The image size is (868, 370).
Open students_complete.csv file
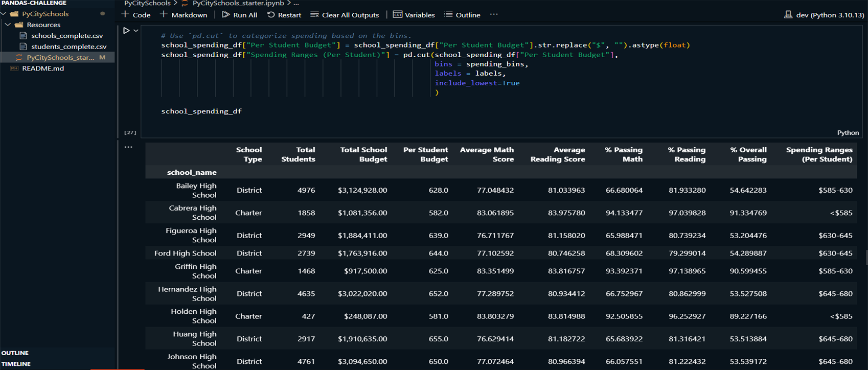point(68,47)
